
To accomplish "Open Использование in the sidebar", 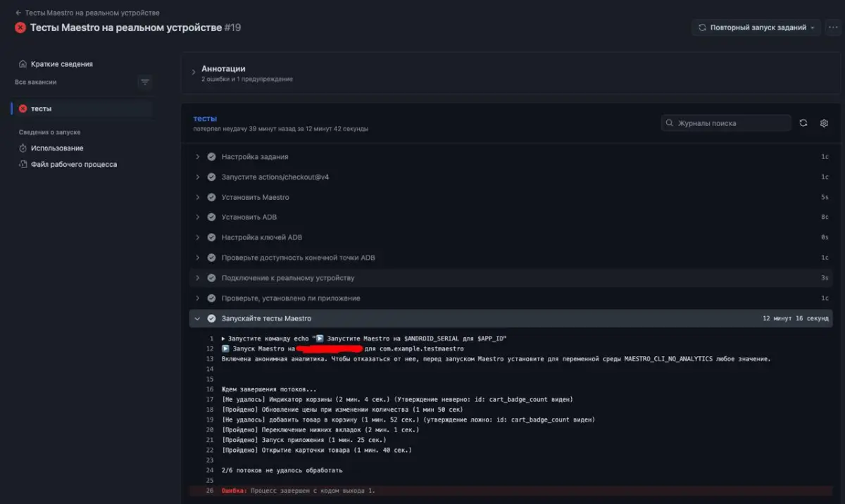I will point(56,148).
